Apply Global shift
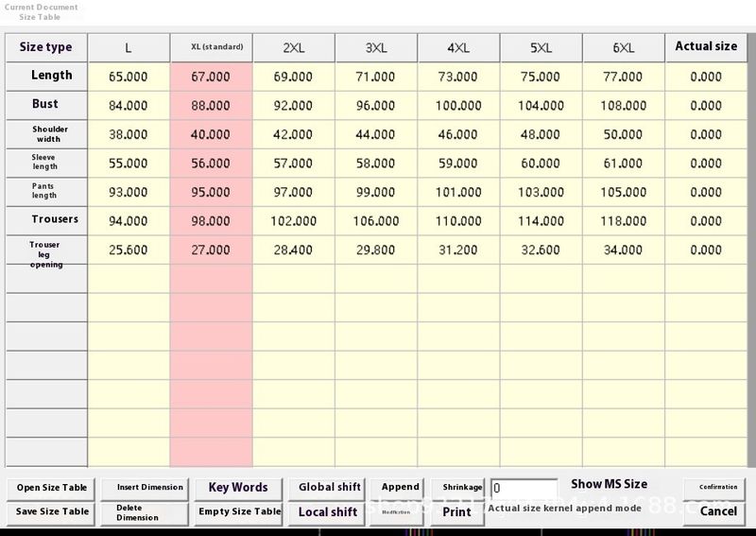The width and height of the screenshot is (756, 536). (330, 488)
